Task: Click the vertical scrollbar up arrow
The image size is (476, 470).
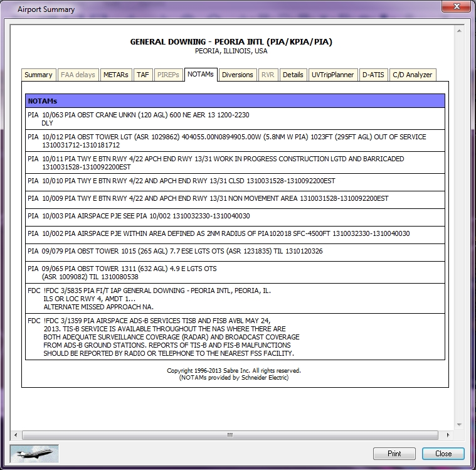Action: (459, 31)
